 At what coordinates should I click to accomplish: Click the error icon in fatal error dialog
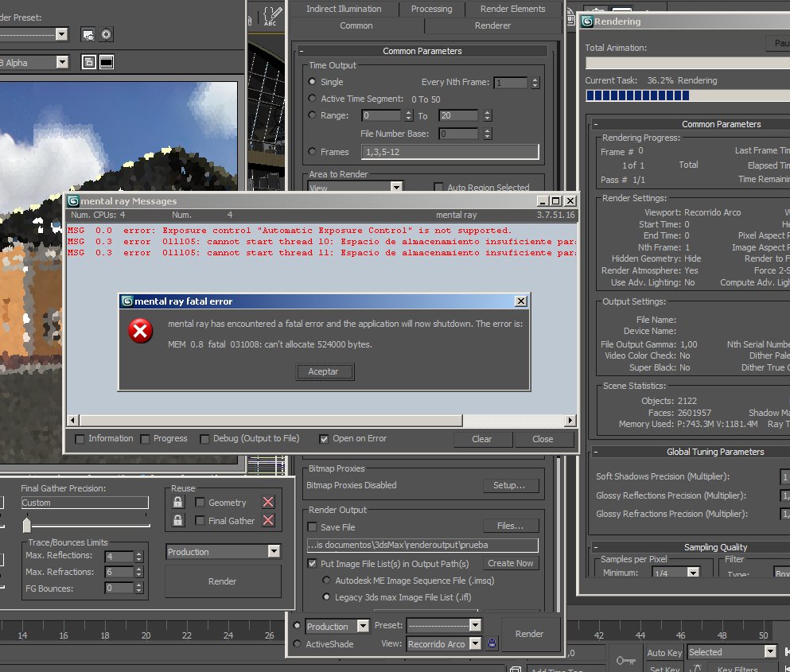coord(141,331)
